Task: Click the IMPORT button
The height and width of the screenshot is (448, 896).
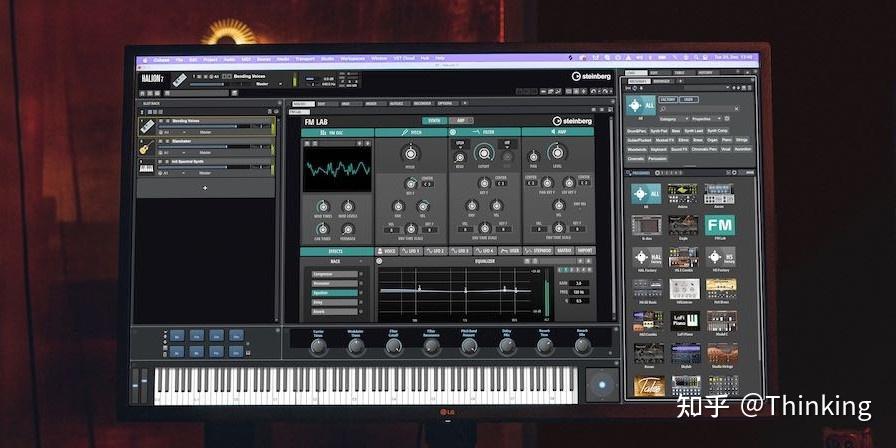Action: [x=585, y=251]
